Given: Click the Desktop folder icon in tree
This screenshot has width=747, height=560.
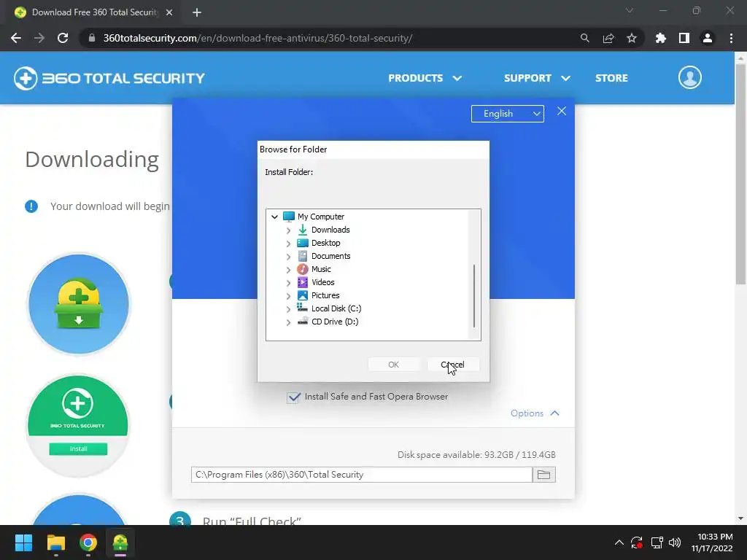Looking at the screenshot, I should (303, 243).
